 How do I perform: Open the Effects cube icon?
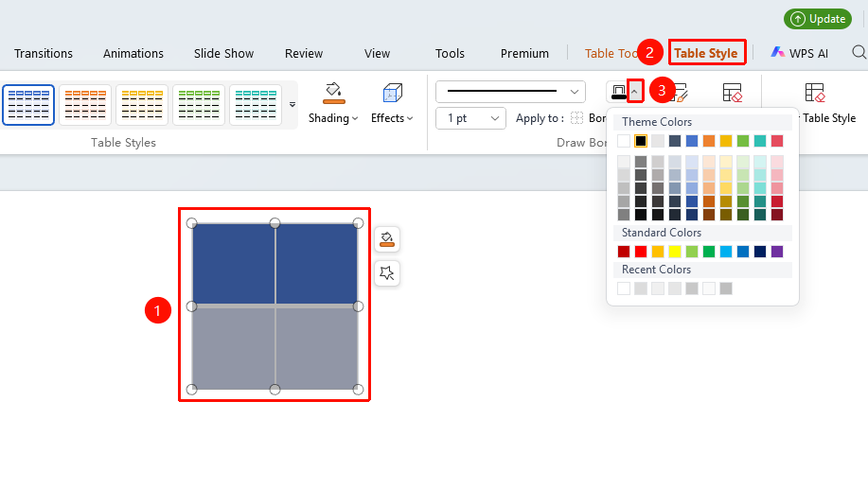pyautogui.click(x=392, y=93)
